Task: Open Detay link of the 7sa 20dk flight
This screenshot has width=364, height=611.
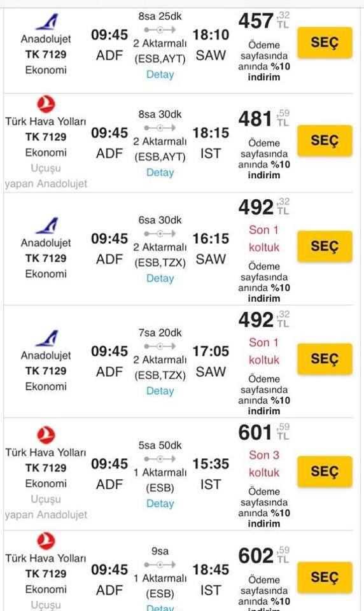Action: click(x=160, y=391)
